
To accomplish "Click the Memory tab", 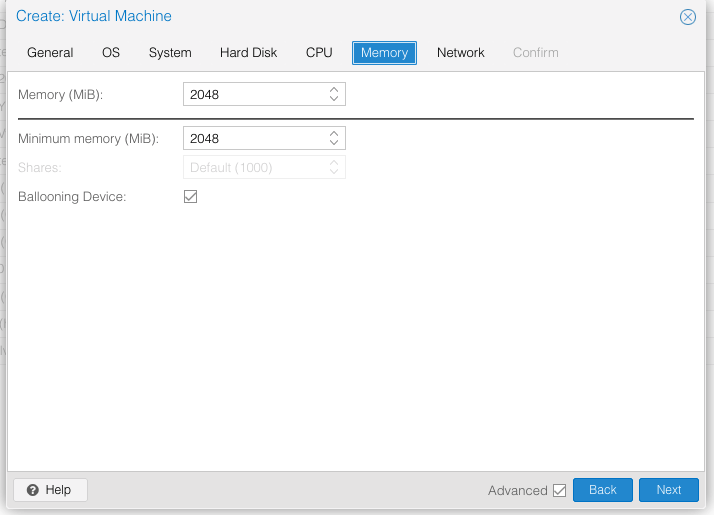I will point(384,53).
